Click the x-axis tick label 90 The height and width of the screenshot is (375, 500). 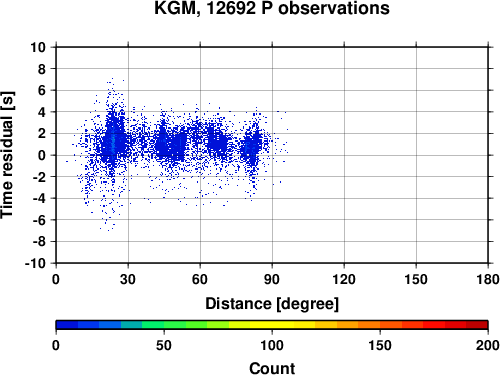click(x=272, y=279)
